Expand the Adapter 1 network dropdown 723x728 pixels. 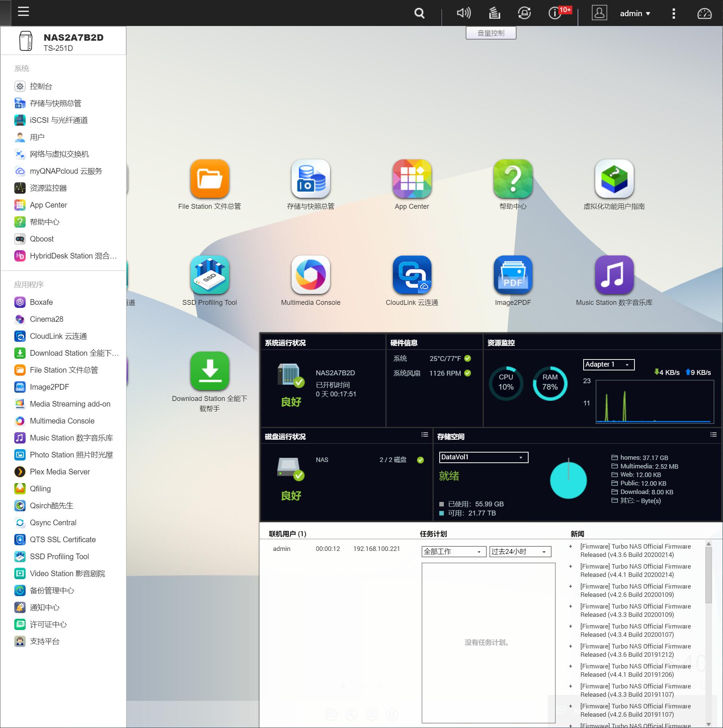pyautogui.click(x=608, y=364)
